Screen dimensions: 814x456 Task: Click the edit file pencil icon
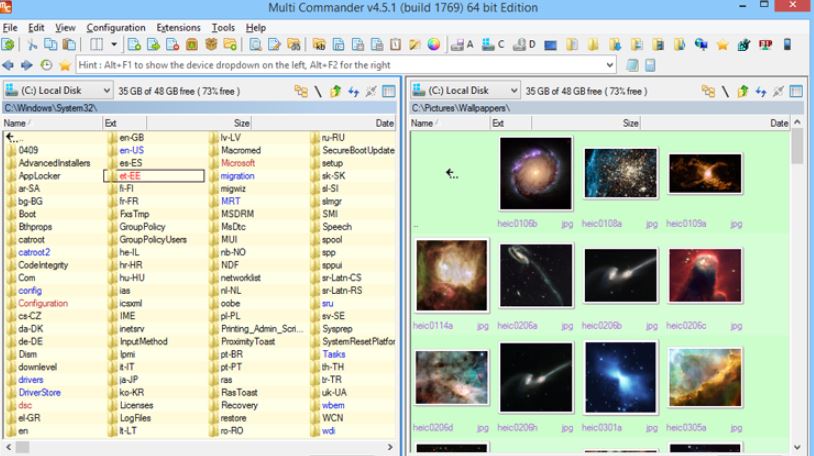click(x=275, y=45)
